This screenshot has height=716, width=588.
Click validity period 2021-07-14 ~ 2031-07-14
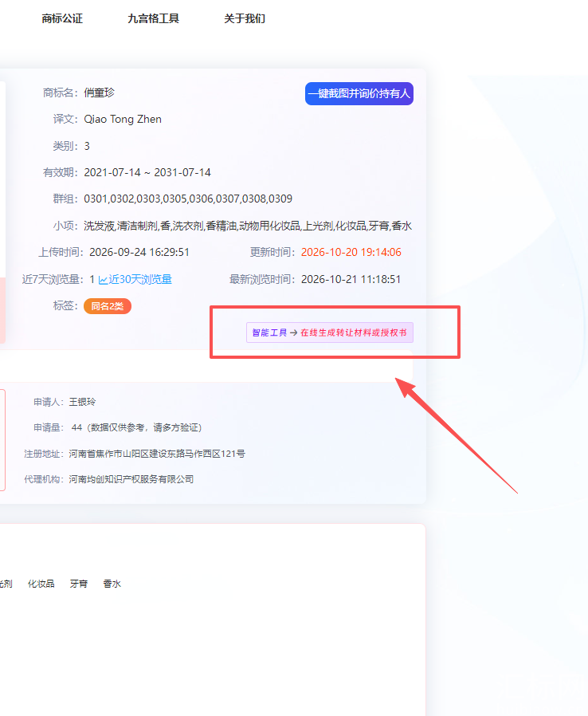(147, 172)
